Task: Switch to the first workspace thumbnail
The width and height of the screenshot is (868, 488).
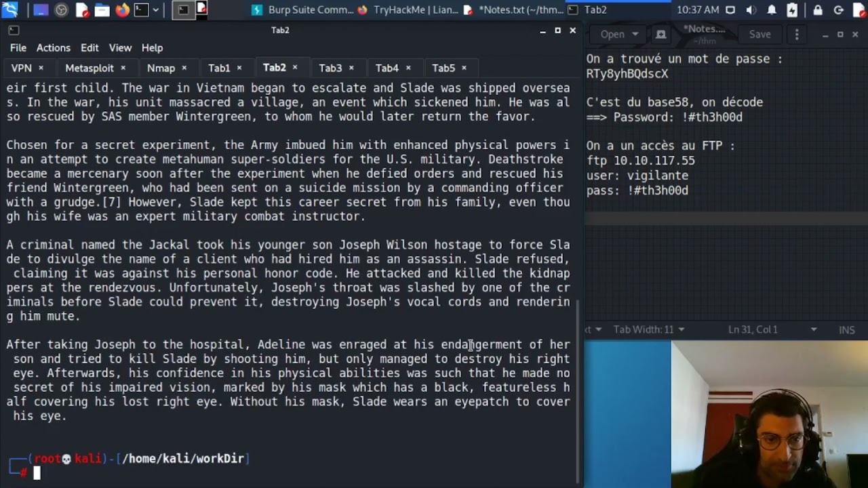Action: (184, 9)
